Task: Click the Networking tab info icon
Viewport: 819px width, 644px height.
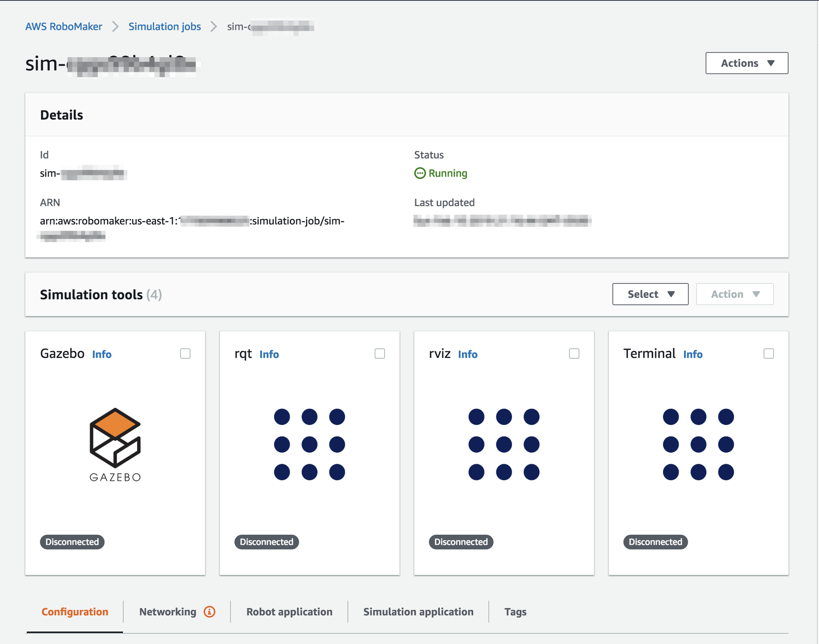Action: (210, 612)
